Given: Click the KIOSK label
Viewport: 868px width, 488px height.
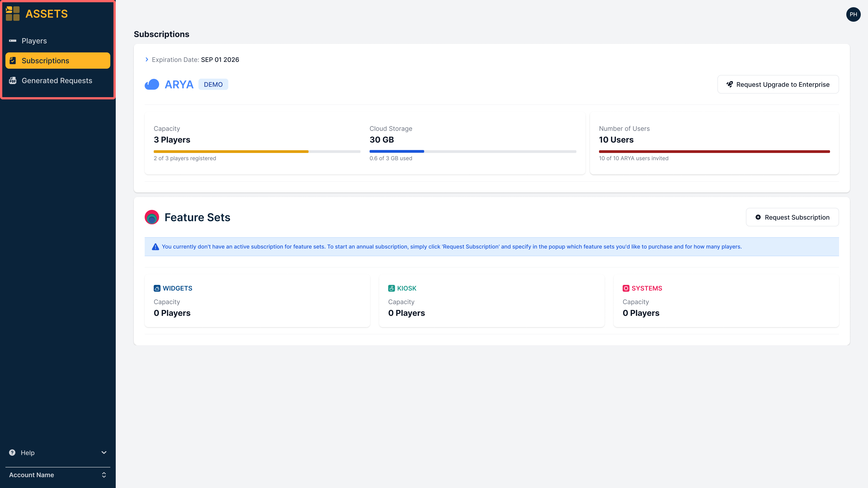Looking at the screenshot, I should [x=407, y=288].
